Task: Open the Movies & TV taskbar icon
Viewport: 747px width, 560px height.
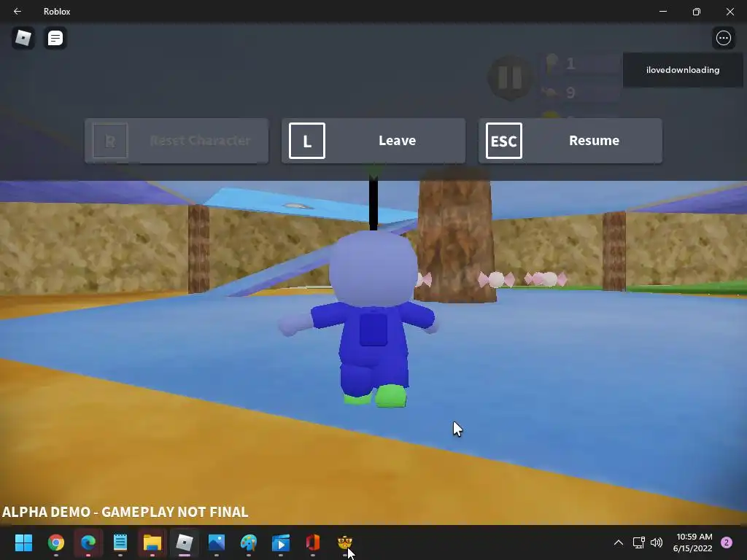Action: pyautogui.click(x=281, y=542)
